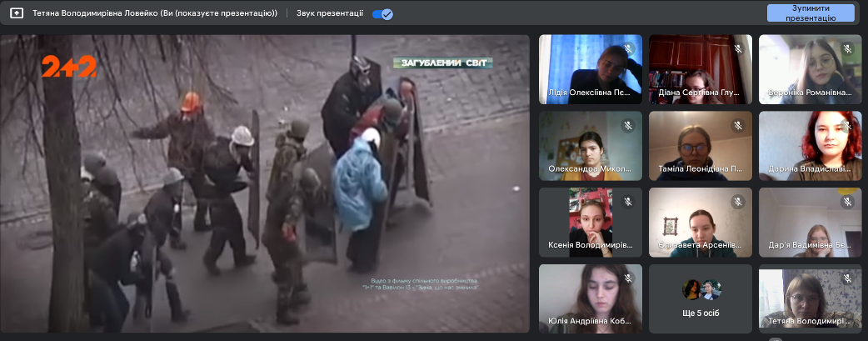Click muted mic icon on Тетяна Володимирі... tile

click(847, 278)
